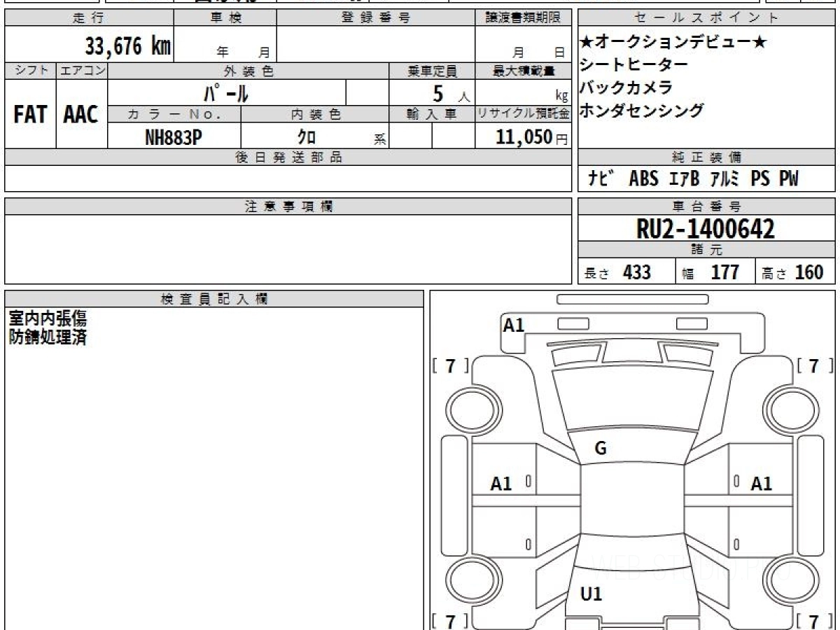The width and height of the screenshot is (840, 630).
Task: Click the FAT transmission value
Action: pyautogui.click(x=30, y=114)
